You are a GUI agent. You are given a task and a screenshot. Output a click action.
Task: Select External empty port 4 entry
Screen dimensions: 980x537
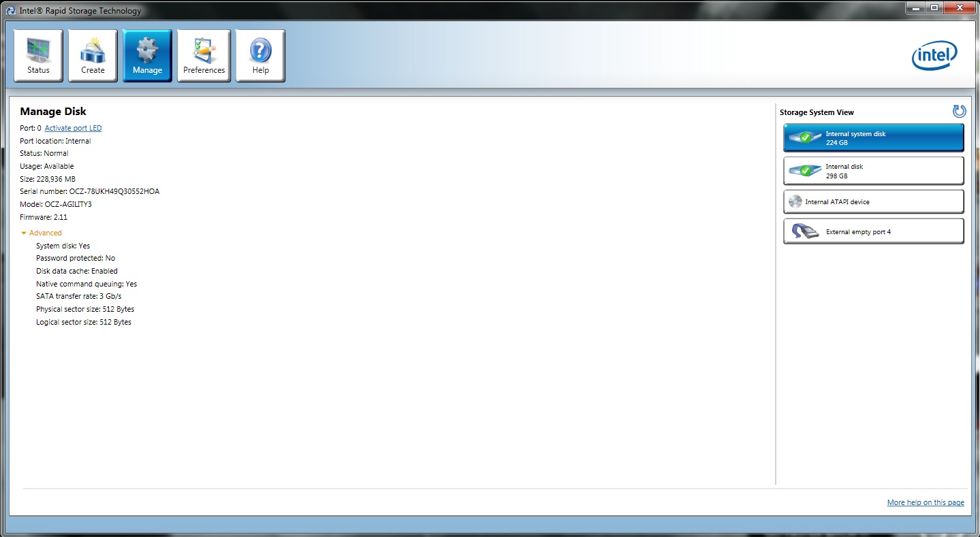click(874, 231)
